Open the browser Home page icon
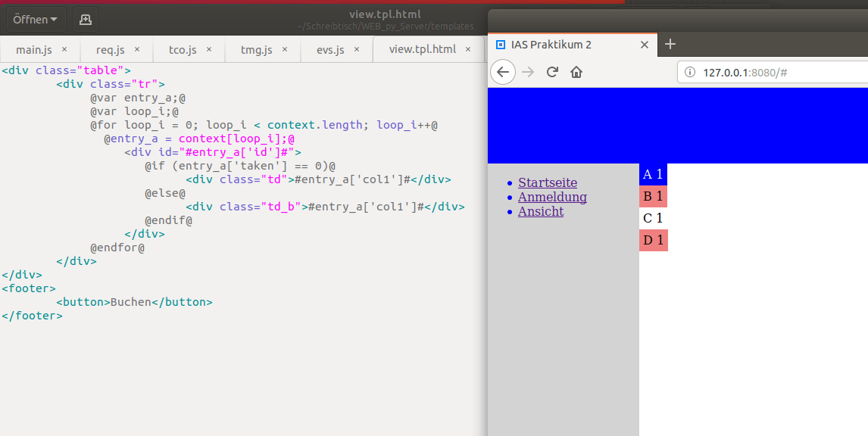Image resolution: width=868 pixels, height=436 pixels. 577,71
